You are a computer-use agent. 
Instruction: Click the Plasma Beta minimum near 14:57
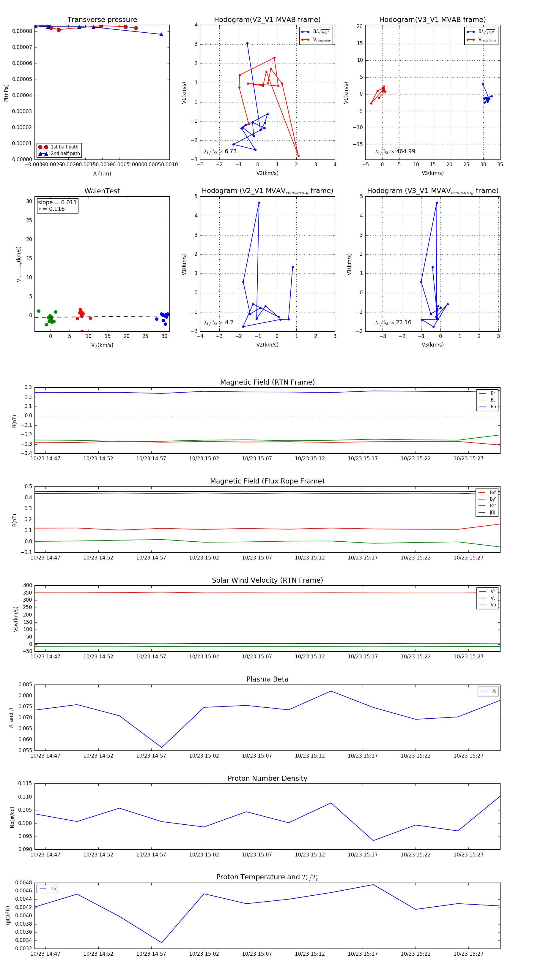[162, 747]
